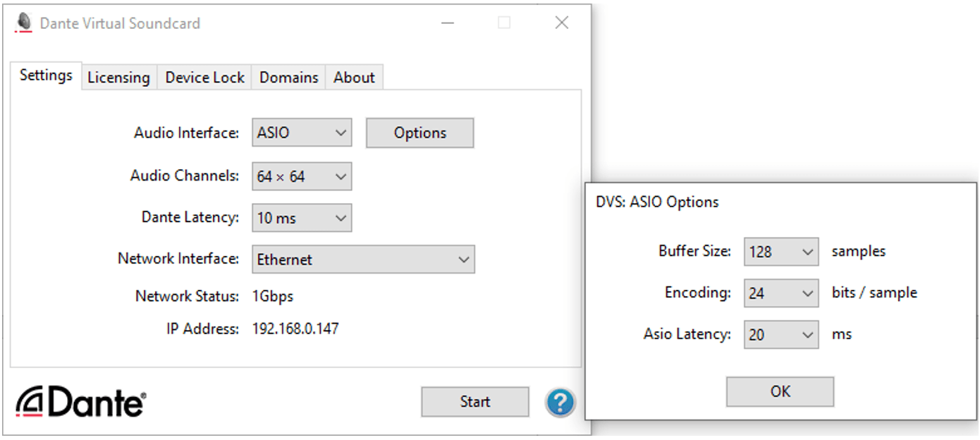Click the Dante logo at bottom left

click(80, 403)
